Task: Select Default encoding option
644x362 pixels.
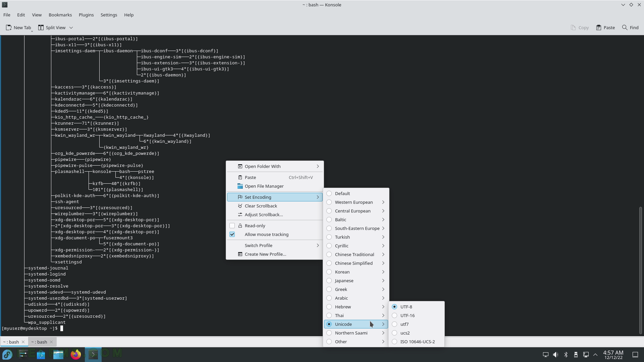Action: pos(356,193)
